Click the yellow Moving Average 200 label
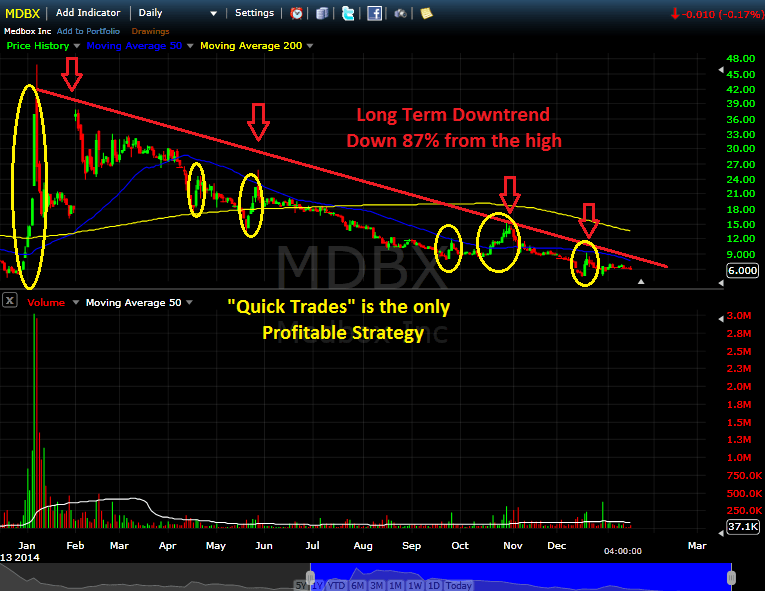The width and height of the screenshot is (765, 591). [251, 46]
